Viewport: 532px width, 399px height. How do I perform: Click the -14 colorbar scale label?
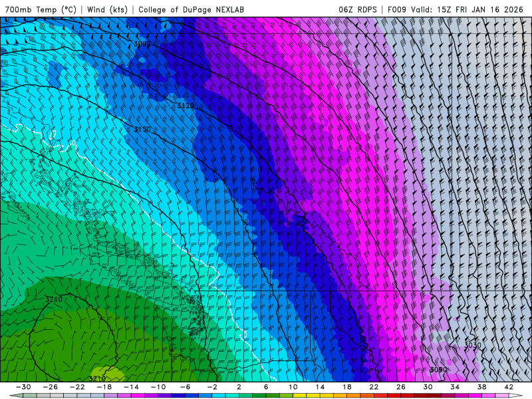point(131,387)
